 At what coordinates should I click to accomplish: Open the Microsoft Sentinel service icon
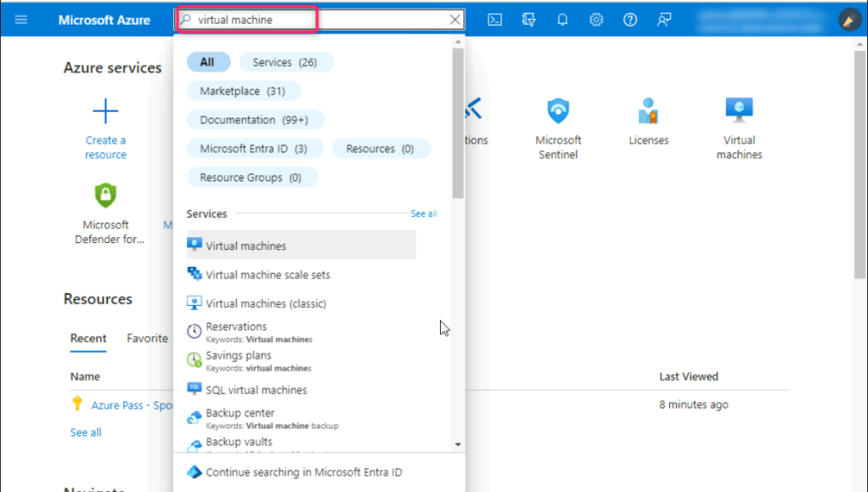pyautogui.click(x=558, y=111)
